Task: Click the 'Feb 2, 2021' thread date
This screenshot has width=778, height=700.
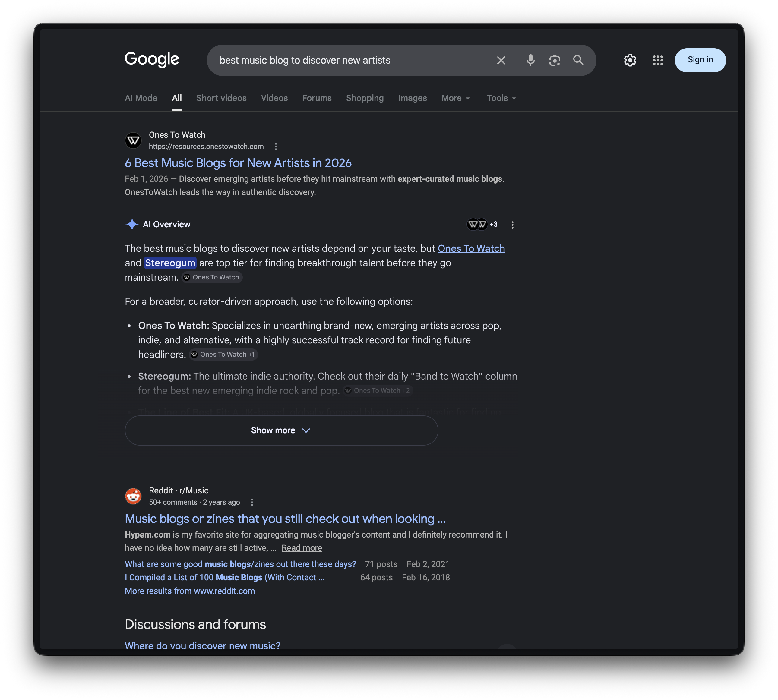Action: click(428, 564)
